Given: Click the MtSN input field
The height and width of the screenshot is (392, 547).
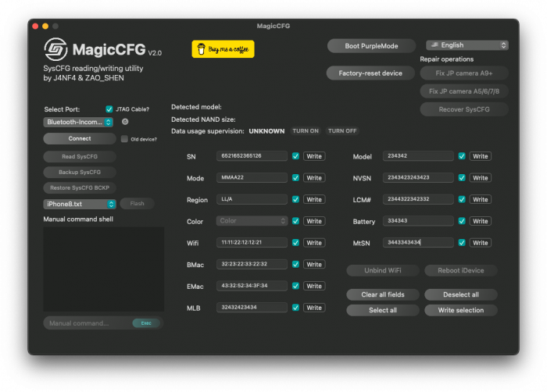Looking at the screenshot, I should coord(418,242).
